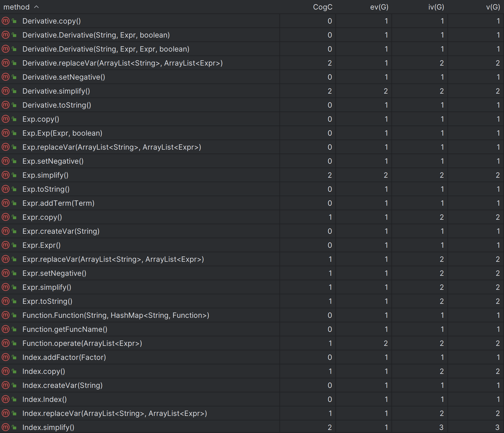504x433 pixels.
Task: Click method icon for Expr.Expr()
Action: [x=6, y=245]
